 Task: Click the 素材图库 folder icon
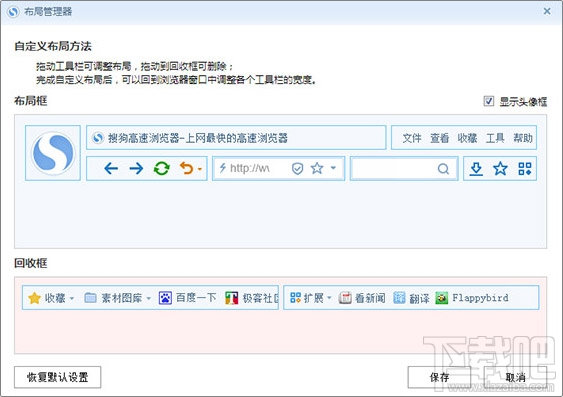(90, 298)
